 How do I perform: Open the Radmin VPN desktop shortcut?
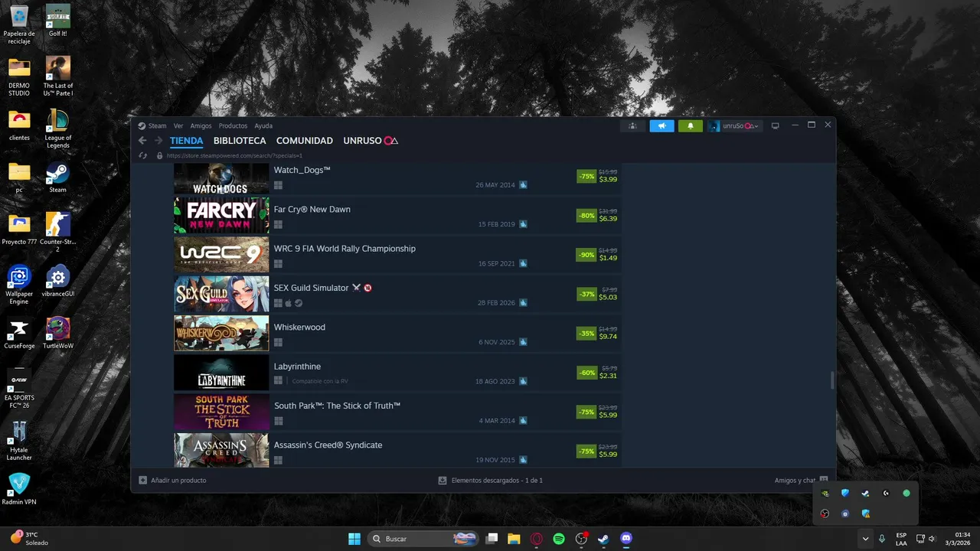(x=19, y=490)
